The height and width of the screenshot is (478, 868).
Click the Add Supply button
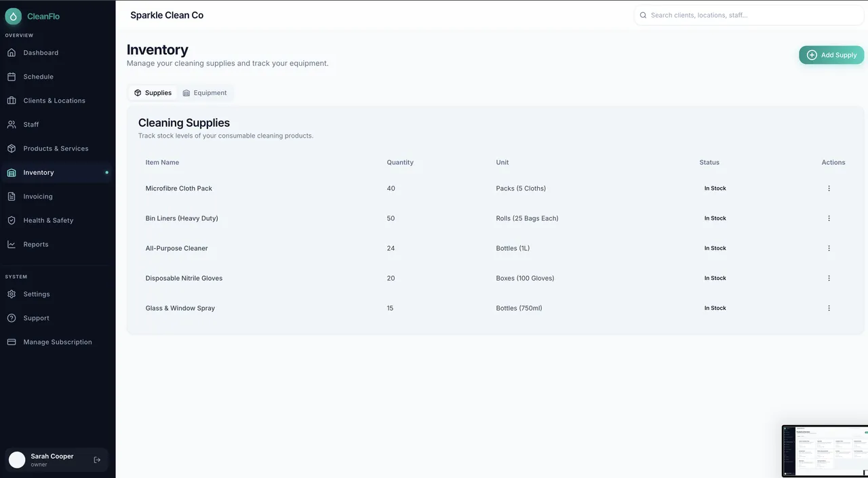coord(831,55)
